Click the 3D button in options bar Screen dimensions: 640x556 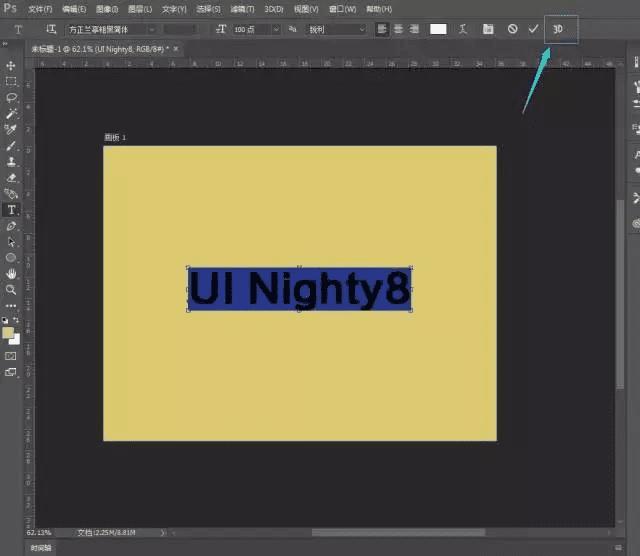pos(558,29)
